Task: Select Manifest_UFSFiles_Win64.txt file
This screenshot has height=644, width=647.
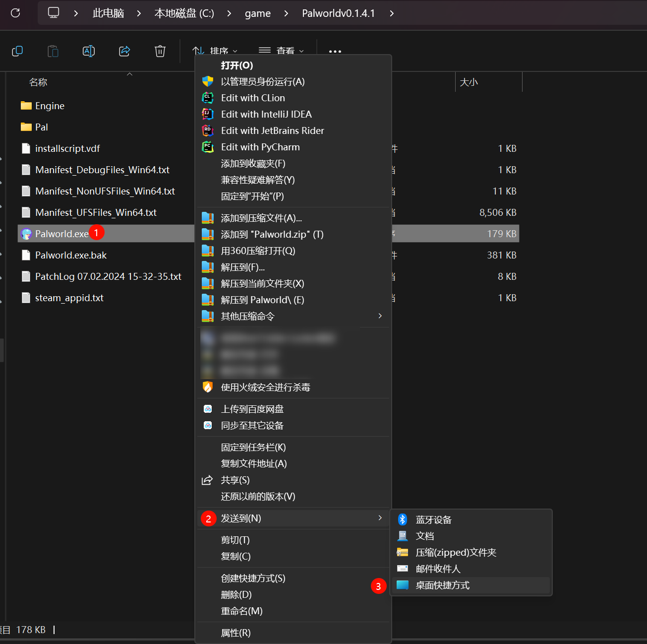Action: click(x=96, y=212)
